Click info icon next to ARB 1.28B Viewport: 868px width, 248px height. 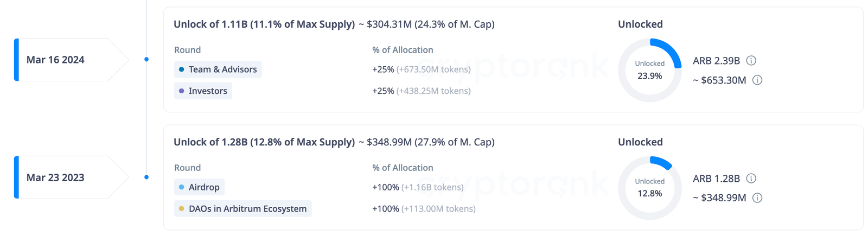click(x=751, y=179)
